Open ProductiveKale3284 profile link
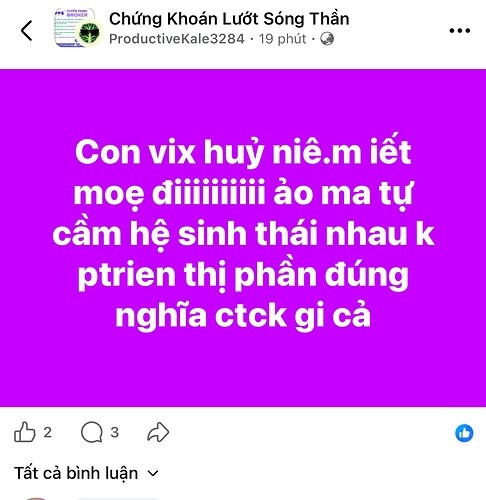Screen dimensions: 486x500 tap(177, 39)
